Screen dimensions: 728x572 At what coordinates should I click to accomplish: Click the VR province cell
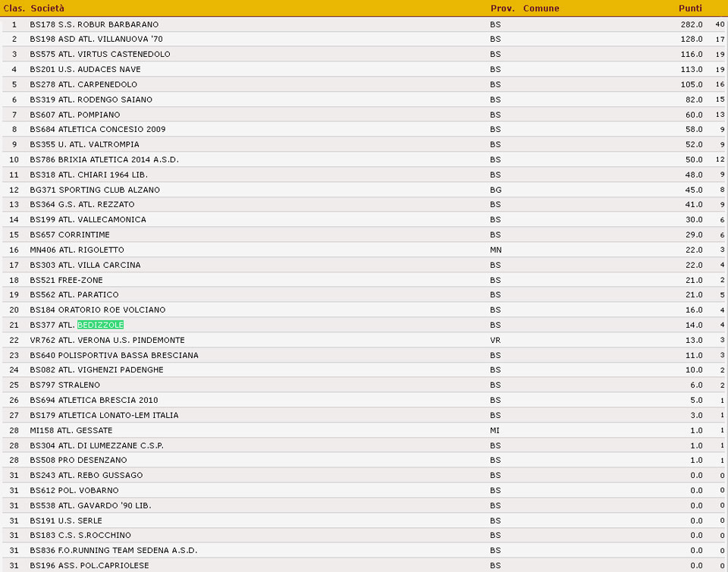pos(495,341)
